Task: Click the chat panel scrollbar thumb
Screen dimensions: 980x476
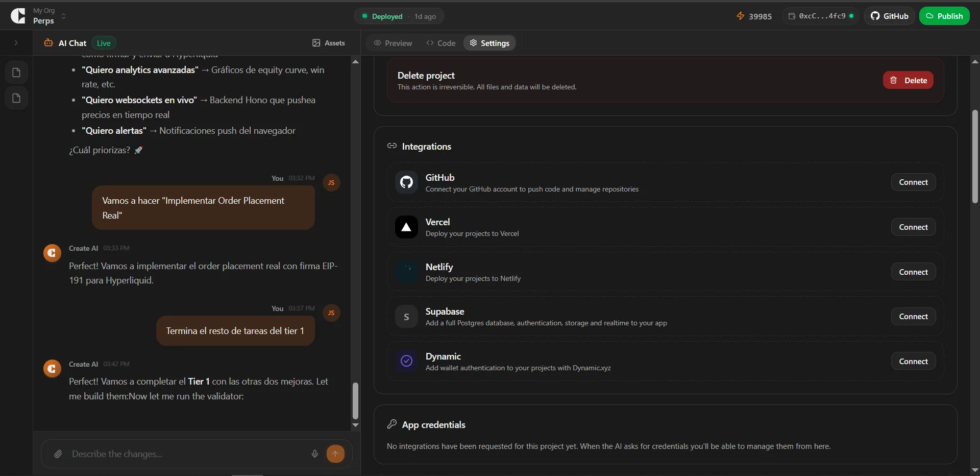Action: [356, 401]
